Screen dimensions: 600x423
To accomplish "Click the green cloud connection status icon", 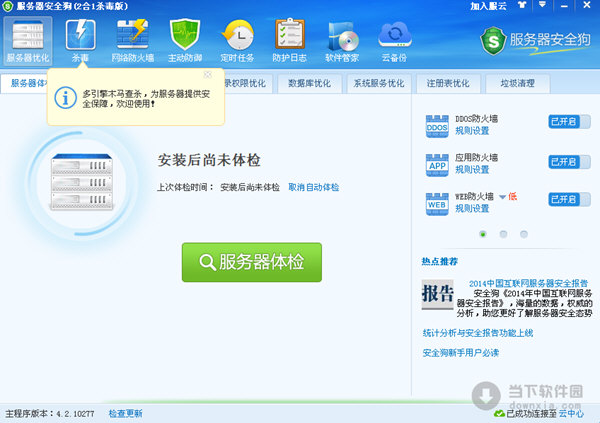I will click(x=499, y=414).
